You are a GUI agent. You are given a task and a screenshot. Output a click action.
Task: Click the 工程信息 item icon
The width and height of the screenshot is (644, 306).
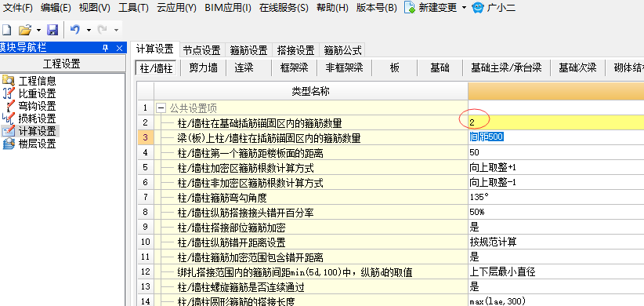click(x=8, y=81)
